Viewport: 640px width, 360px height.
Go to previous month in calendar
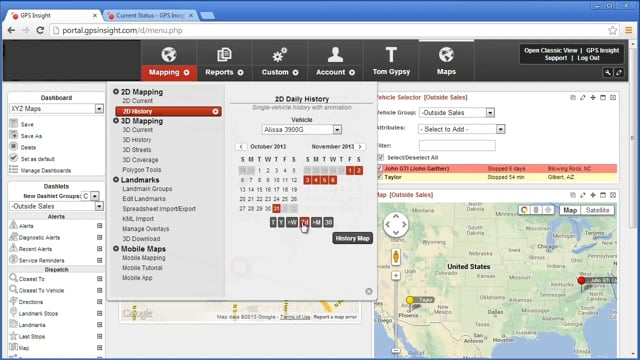(241, 147)
